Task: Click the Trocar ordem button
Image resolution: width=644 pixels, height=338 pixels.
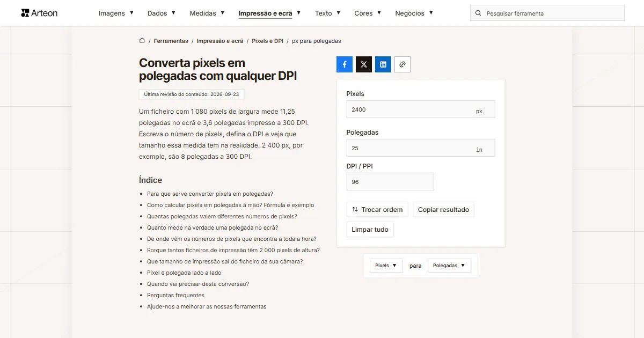Action: [377, 210]
